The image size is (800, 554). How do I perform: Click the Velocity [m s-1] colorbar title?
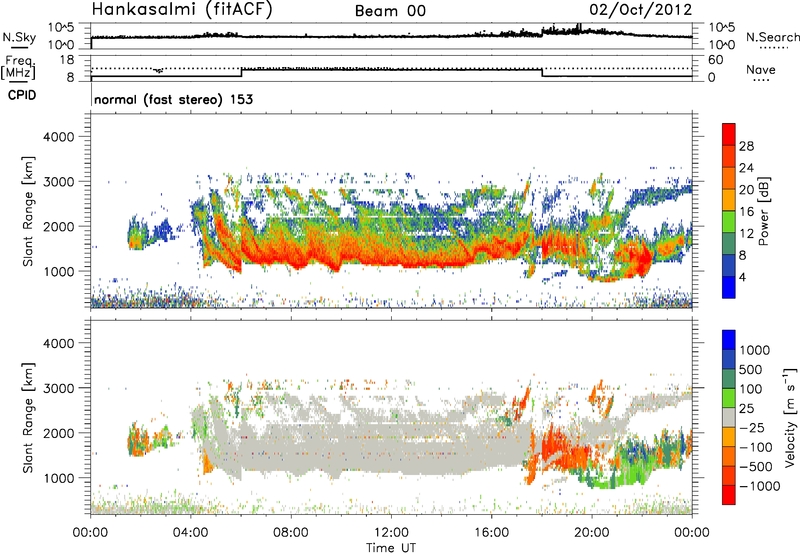pos(790,417)
